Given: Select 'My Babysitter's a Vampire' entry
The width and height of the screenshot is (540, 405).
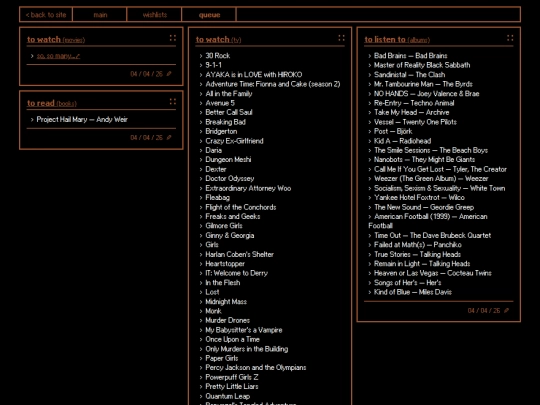Looking at the screenshot, I should (243, 330).
